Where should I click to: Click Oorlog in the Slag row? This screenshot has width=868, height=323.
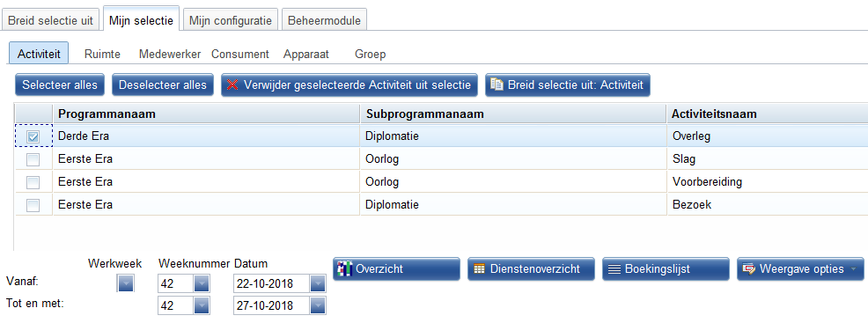click(514, 159)
